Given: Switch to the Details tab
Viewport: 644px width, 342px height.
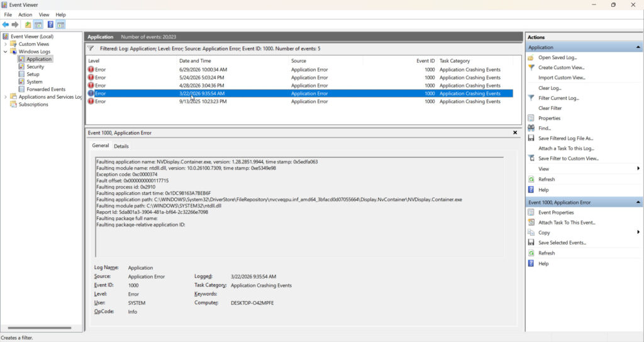Looking at the screenshot, I should [x=121, y=146].
